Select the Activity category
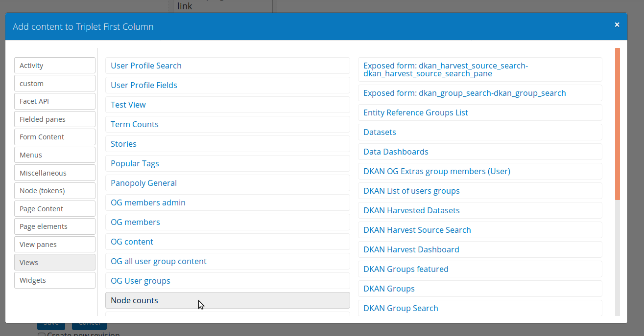Image resolution: width=644 pixels, height=336 pixels. click(x=55, y=66)
